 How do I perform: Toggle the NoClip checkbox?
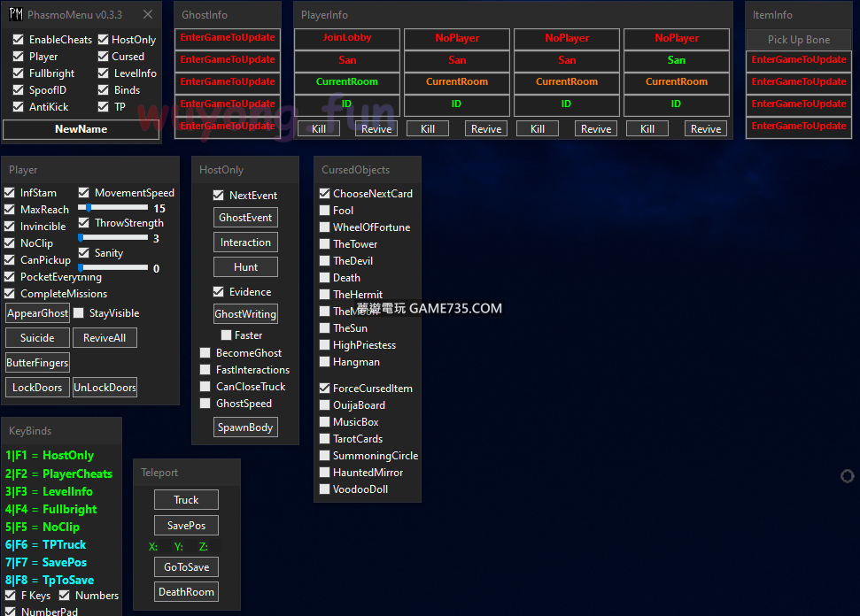(x=10, y=243)
